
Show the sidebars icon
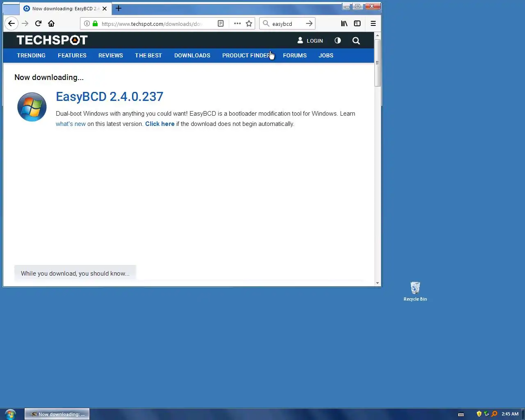point(357,23)
